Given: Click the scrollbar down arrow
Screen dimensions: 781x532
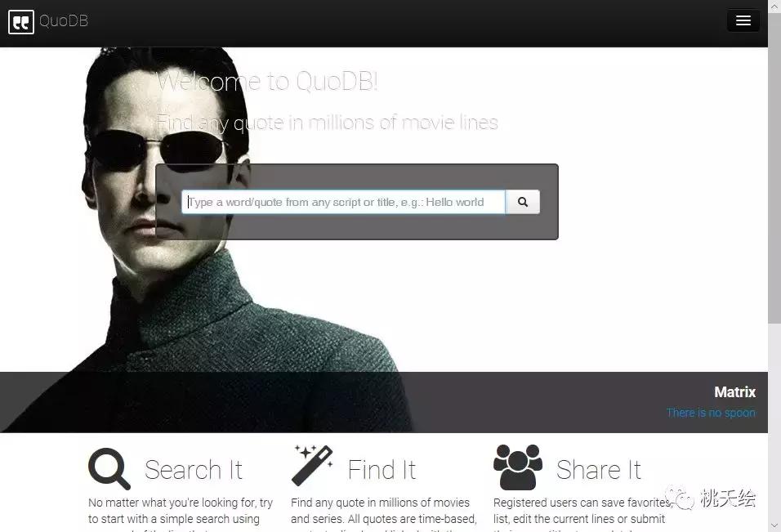Looking at the screenshot, I should [x=774, y=526].
